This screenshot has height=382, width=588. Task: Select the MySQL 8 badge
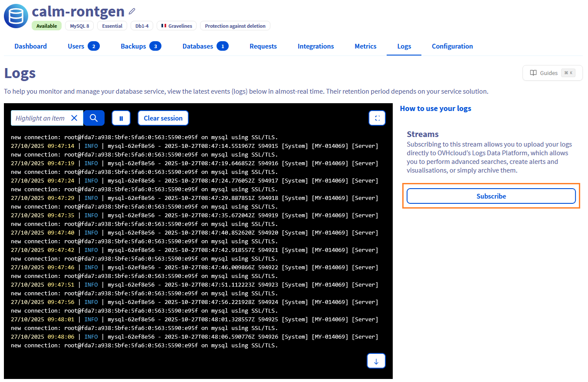[79, 26]
